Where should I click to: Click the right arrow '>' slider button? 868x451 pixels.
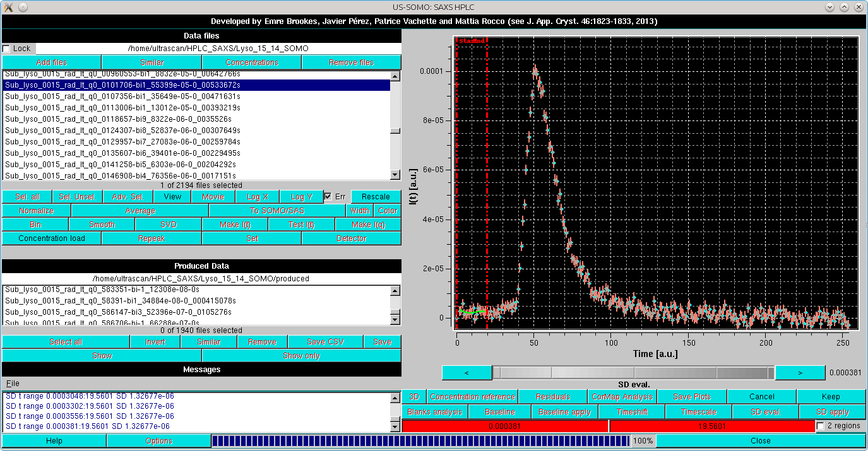pos(800,373)
